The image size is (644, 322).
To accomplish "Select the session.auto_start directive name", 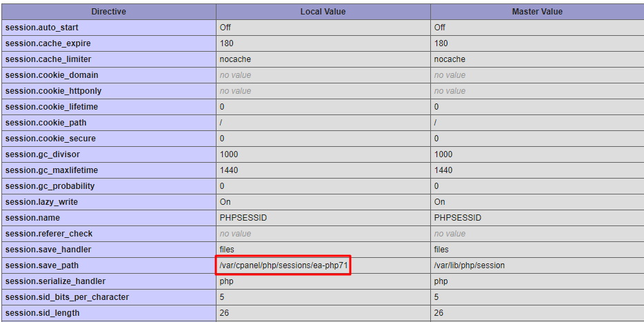I will [x=42, y=28].
